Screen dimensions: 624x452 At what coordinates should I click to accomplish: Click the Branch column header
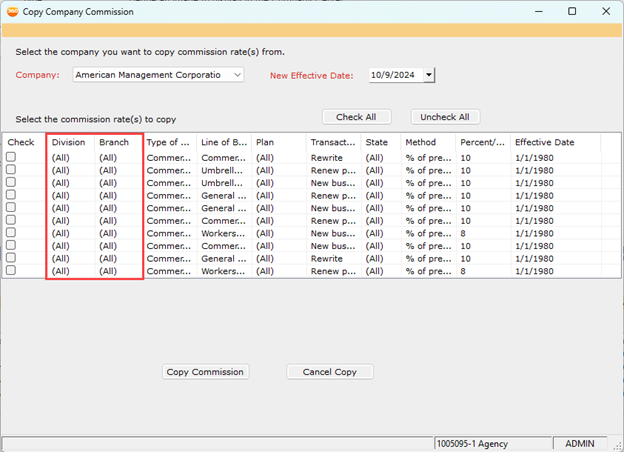114,142
